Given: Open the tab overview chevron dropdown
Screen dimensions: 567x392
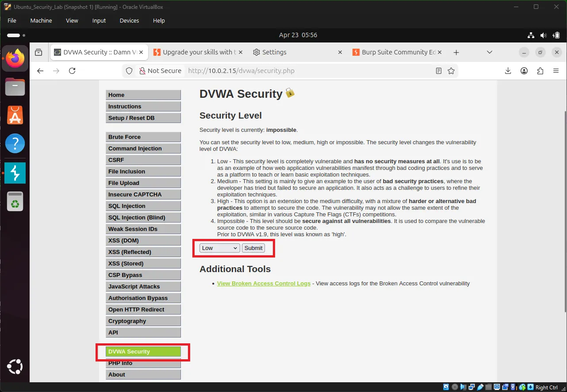Looking at the screenshot, I should point(489,52).
